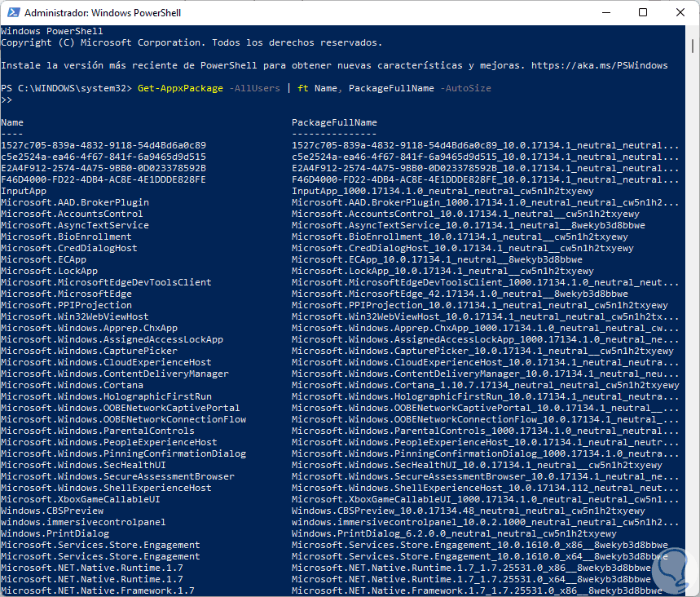This screenshot has width=700, height=597.
Task: Click the Windows.CBSPreview_10.0.17134.48 full package name
Action: 469,511
